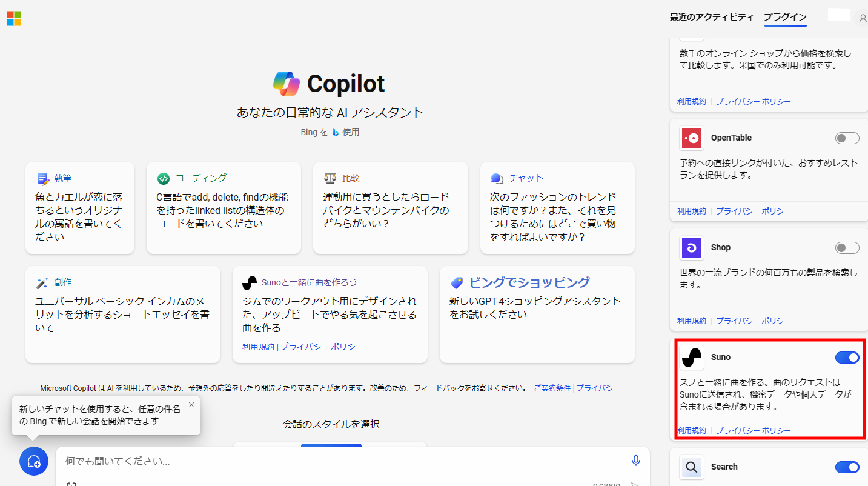This screenshot has width=868, height=486.
Task: Click the 新しいGPT-4ショッピングアシスタント text
Action: click(535, 308)
